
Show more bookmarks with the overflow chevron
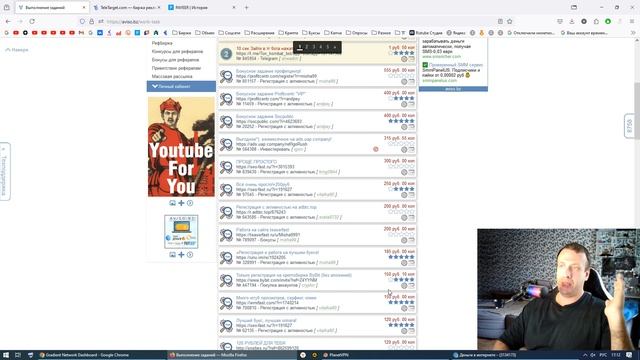pyautogui.click(x=633, y=33)
